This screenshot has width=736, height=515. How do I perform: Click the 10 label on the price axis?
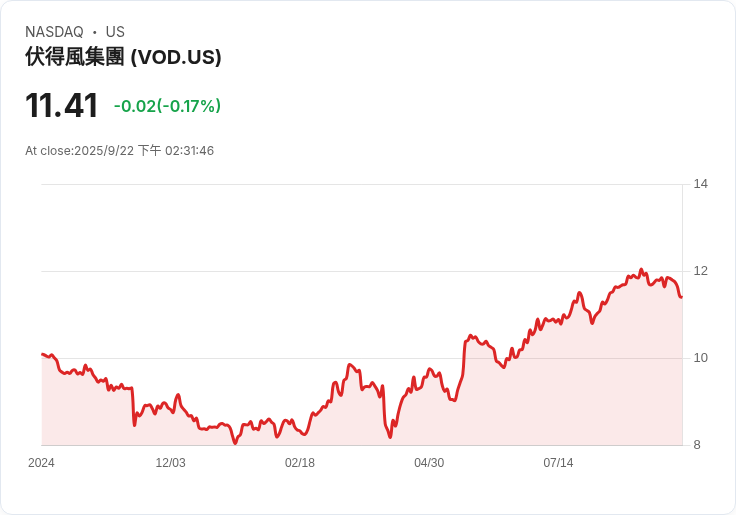(x=700, y=358)
